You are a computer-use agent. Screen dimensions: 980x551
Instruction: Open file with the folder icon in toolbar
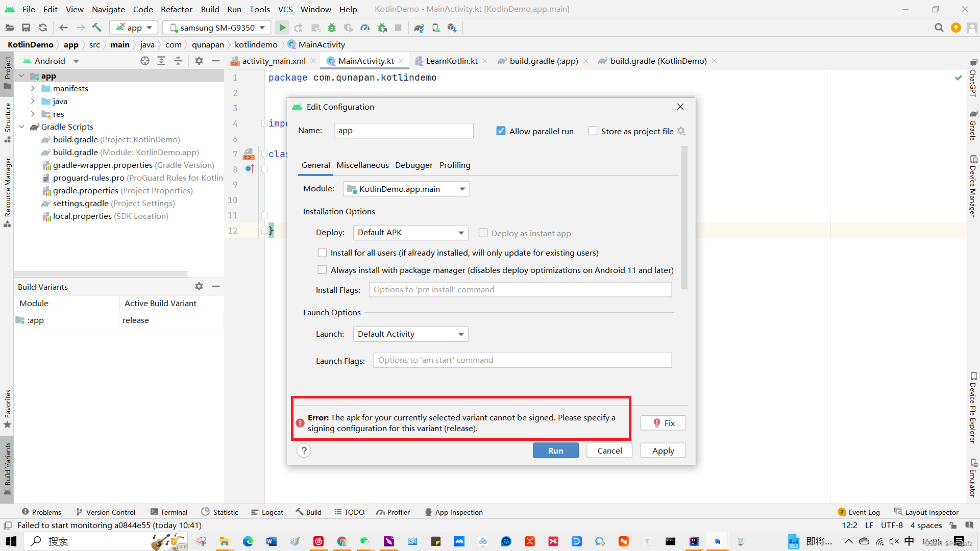point(10,28)
